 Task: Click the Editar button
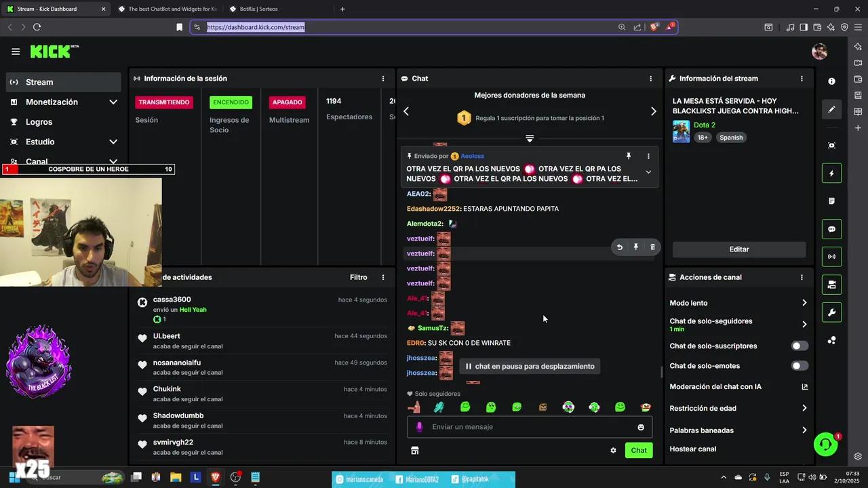[x=739, y=249]
